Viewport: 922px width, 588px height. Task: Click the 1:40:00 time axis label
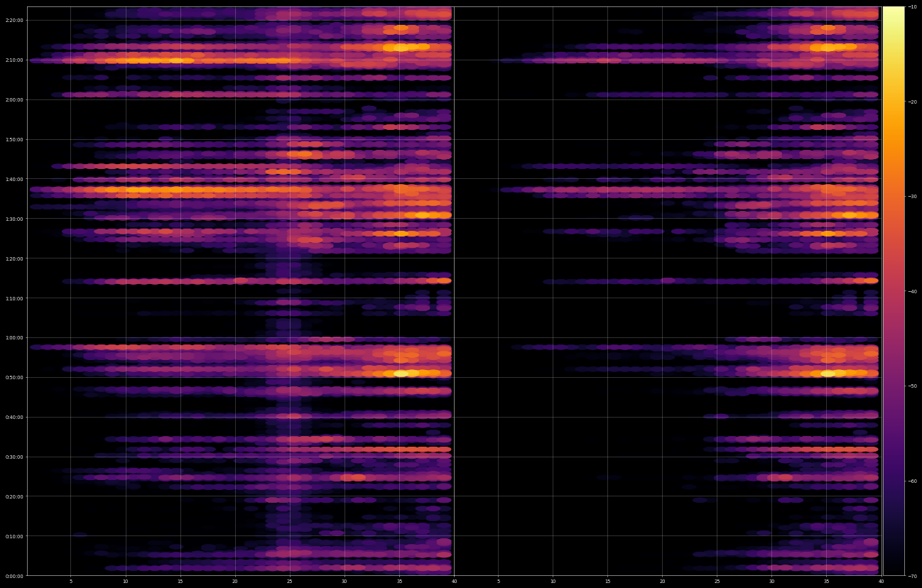click(x=16, y=179)
